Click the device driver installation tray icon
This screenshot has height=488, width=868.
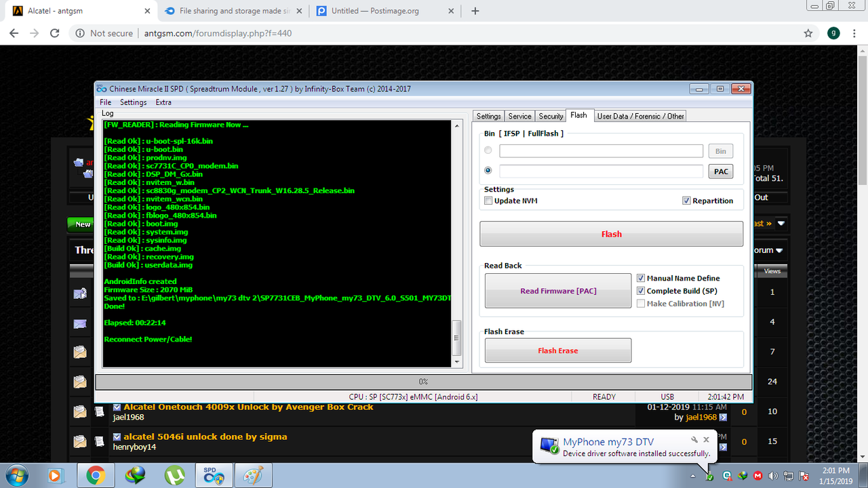(709, 476)
